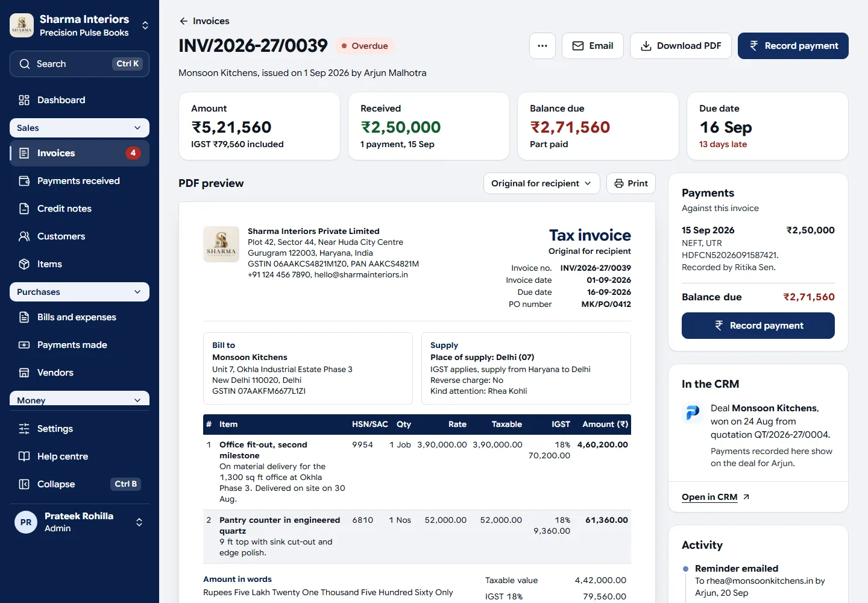Click the Pantry counter line item

tap(417, 537)
